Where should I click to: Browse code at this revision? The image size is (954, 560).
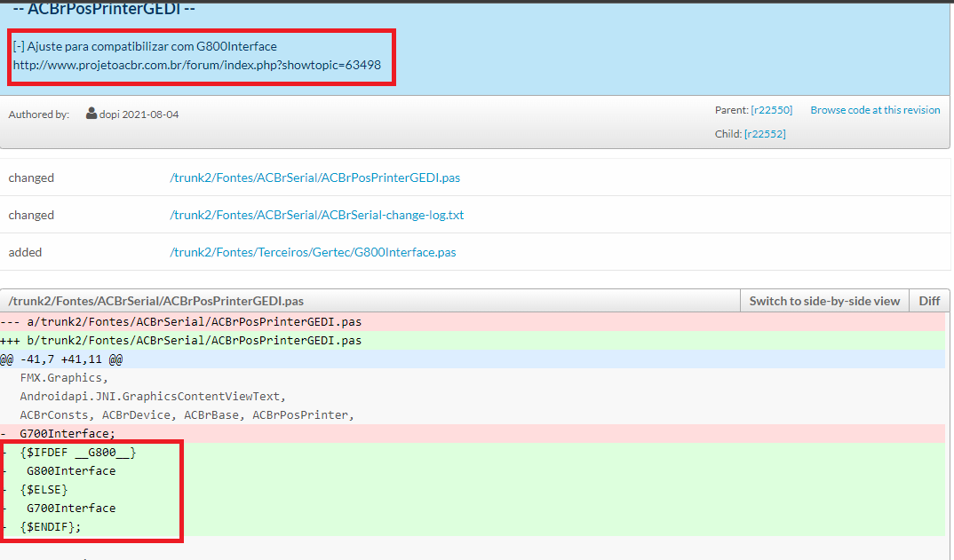[x=875, y=110]
